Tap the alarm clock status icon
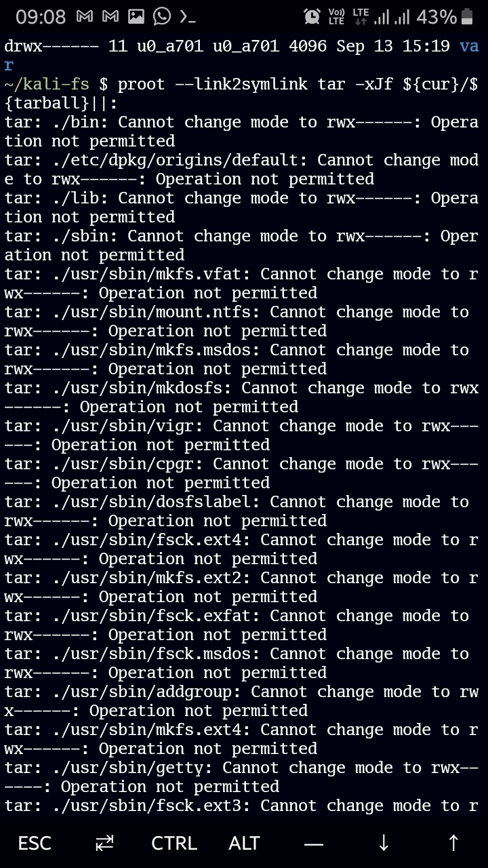The image size is (488, 868). point(312,16)
